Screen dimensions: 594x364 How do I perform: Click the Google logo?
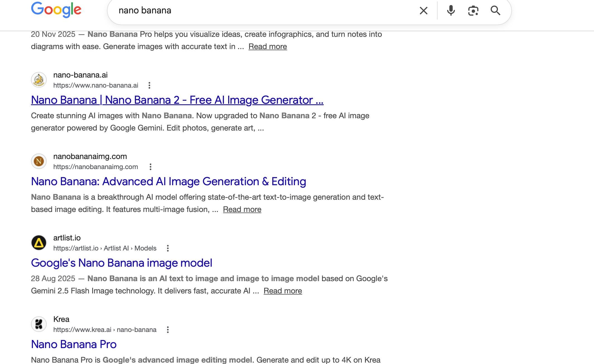pos(56,10)
